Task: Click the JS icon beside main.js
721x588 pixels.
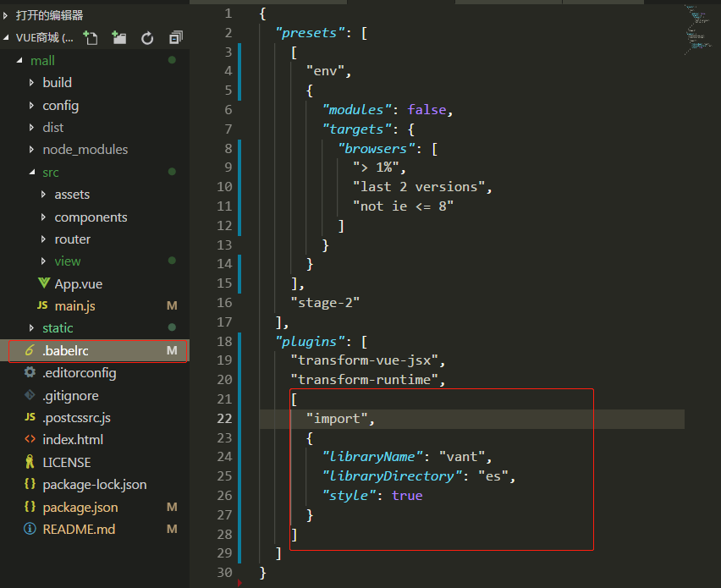Action: pyautogui.click(x=42, y=305)
